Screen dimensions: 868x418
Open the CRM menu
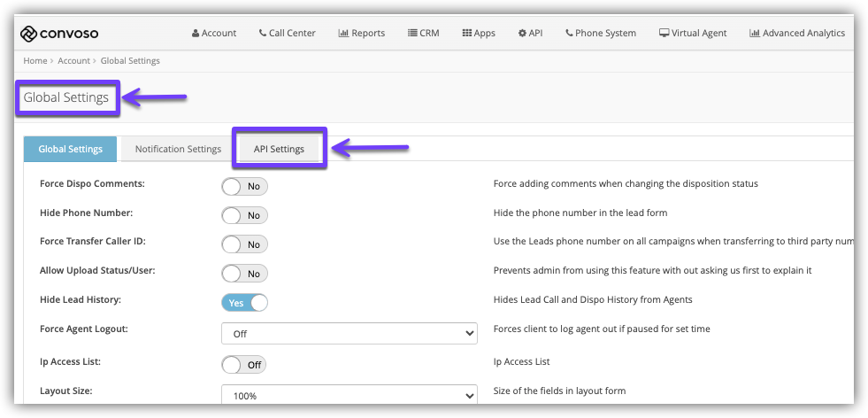point(424,34)
